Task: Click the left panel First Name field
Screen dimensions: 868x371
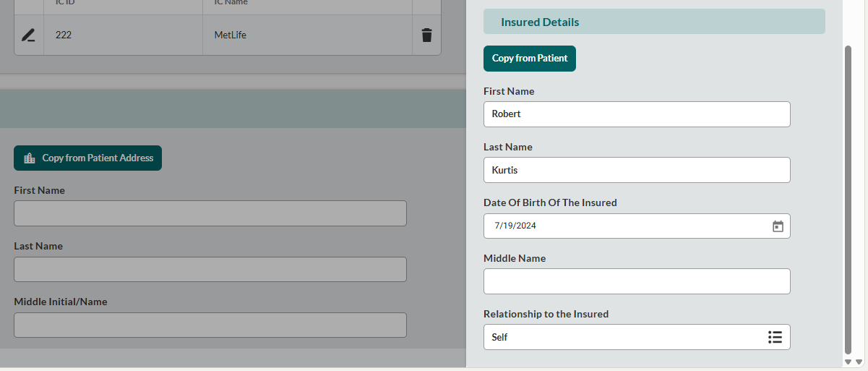Action: tap(210, 213)
